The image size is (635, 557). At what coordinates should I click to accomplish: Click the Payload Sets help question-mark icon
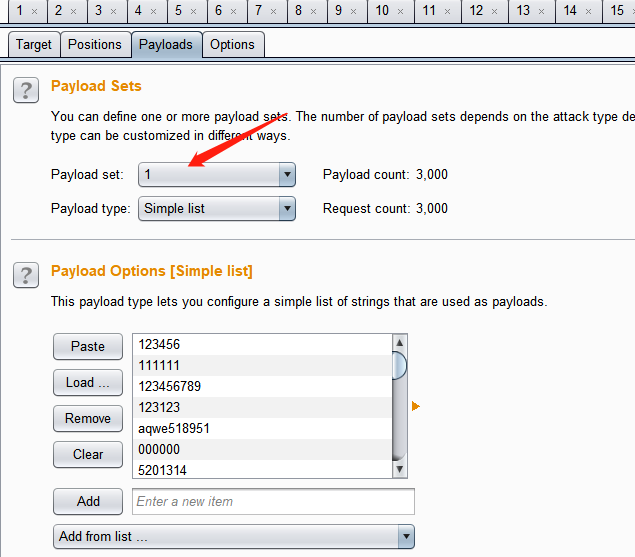pyautogui.click(x=26, y=89)
